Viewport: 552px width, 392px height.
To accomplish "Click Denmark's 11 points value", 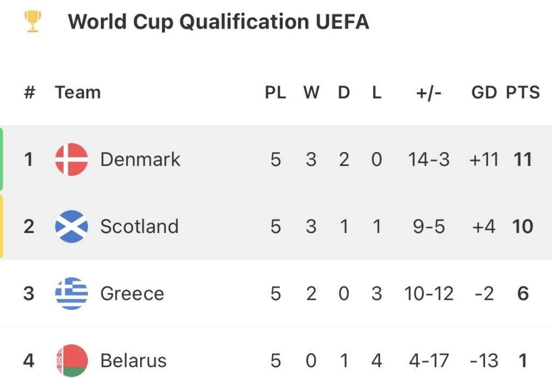I will point(523,160).
